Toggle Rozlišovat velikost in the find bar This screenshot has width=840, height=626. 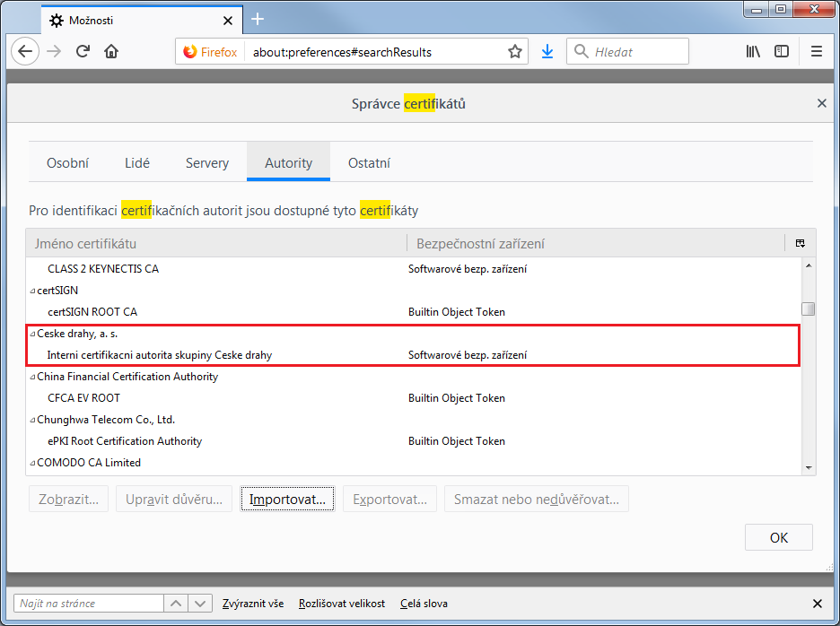[342, 604]
